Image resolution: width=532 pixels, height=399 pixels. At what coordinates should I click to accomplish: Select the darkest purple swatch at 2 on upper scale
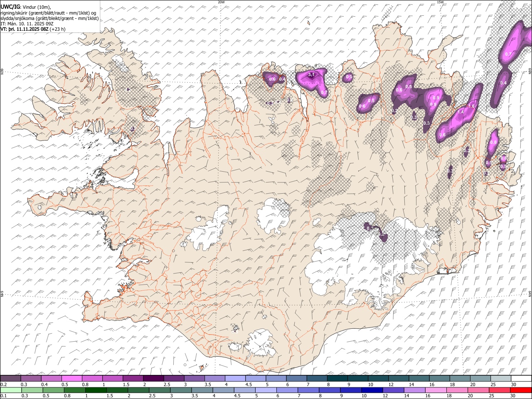coord(153,379)
